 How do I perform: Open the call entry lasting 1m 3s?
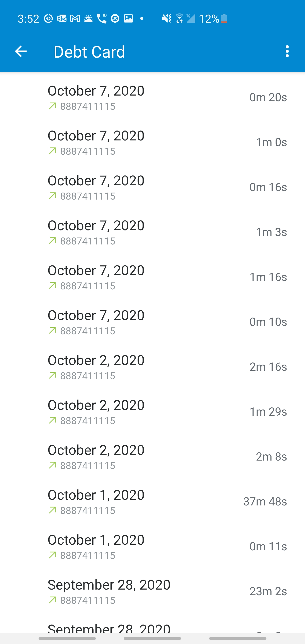click(152, 232)
